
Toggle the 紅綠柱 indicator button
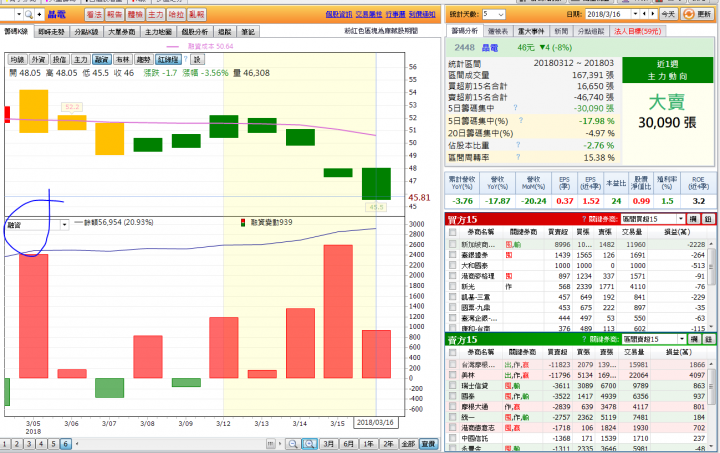168,60
